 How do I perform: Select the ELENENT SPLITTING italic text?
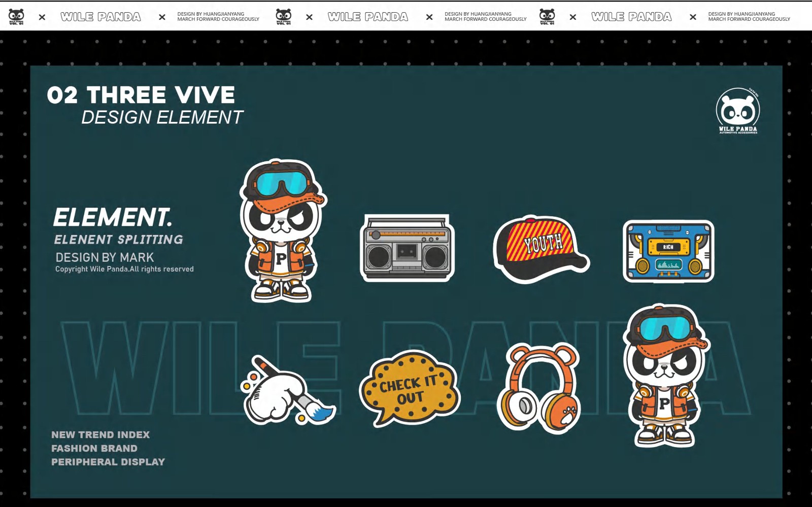[x=118, y=240]
